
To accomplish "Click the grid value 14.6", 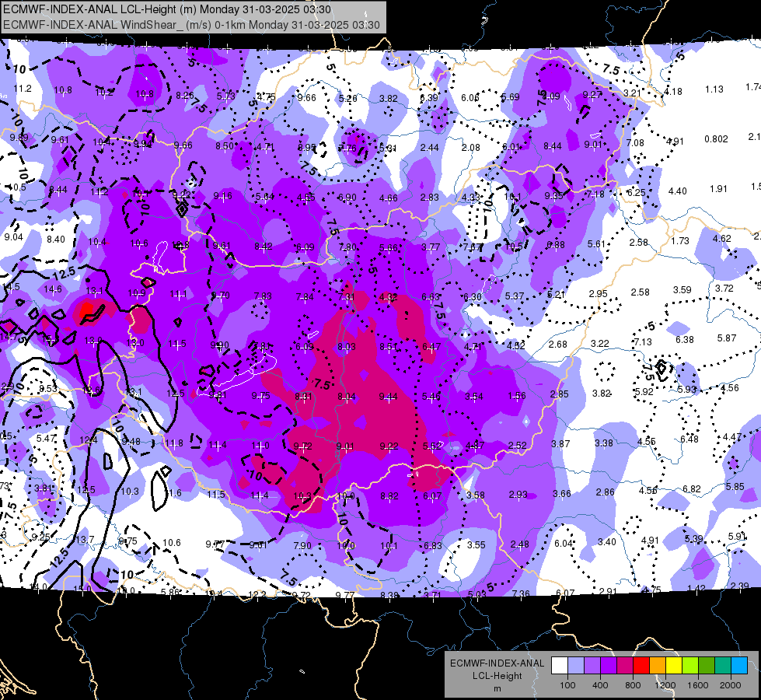I will 53,289.
